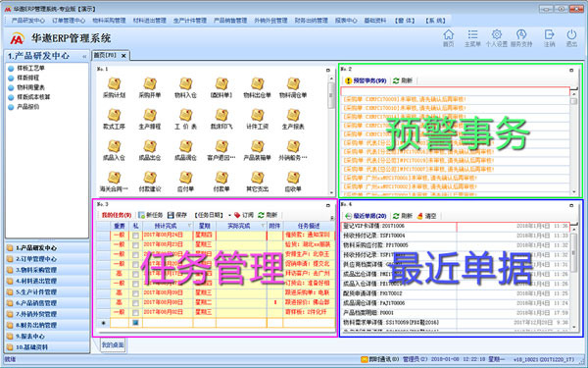Open the filter arrow on 预计完成 column
This screenshot has width=588, height=368.
pos(189,226)
